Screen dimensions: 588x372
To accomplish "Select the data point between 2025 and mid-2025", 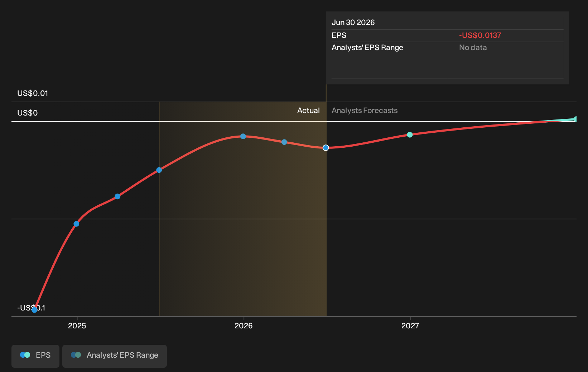I will 117,196.
